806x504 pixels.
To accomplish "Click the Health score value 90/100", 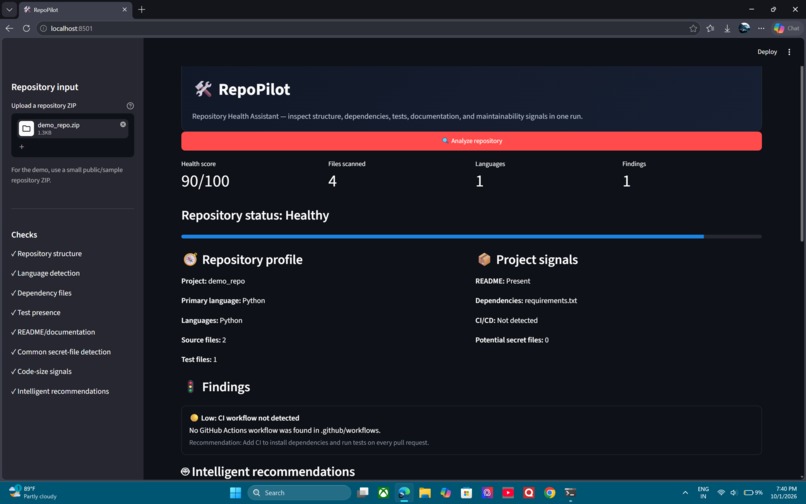I will [x=205, y=181].
